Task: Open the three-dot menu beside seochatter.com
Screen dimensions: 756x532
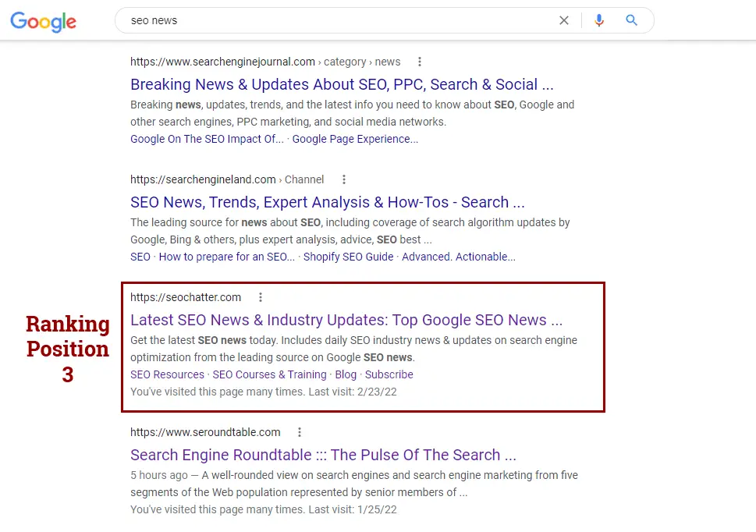Action: [x=261, y=297]
